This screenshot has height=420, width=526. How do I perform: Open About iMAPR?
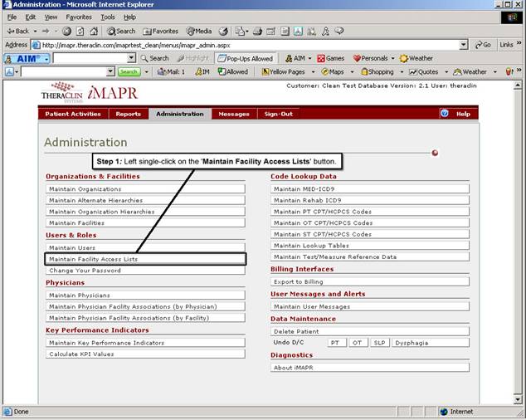pyautogui.click(x=370, y=368)
